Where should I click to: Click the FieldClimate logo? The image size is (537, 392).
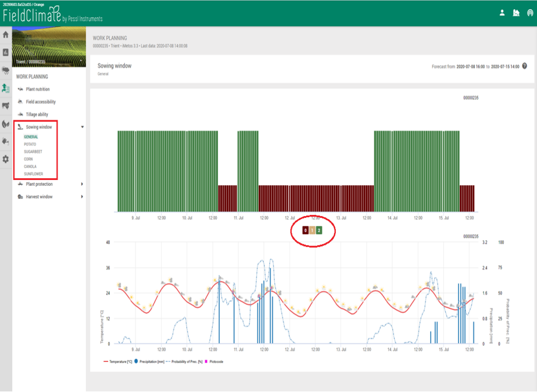[52, 15]
